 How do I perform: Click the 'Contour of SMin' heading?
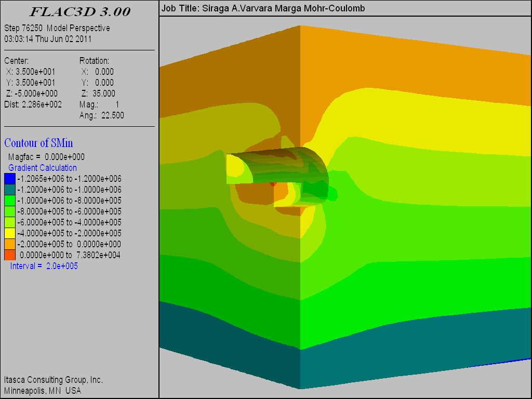click(x=38, y=143)
